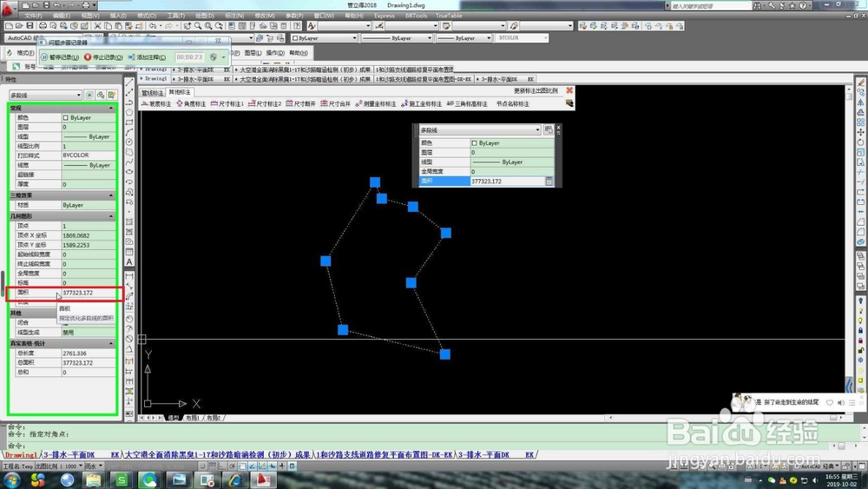
Task: Click the Save icon in the standard toolbar
Action: pos(30,25)
